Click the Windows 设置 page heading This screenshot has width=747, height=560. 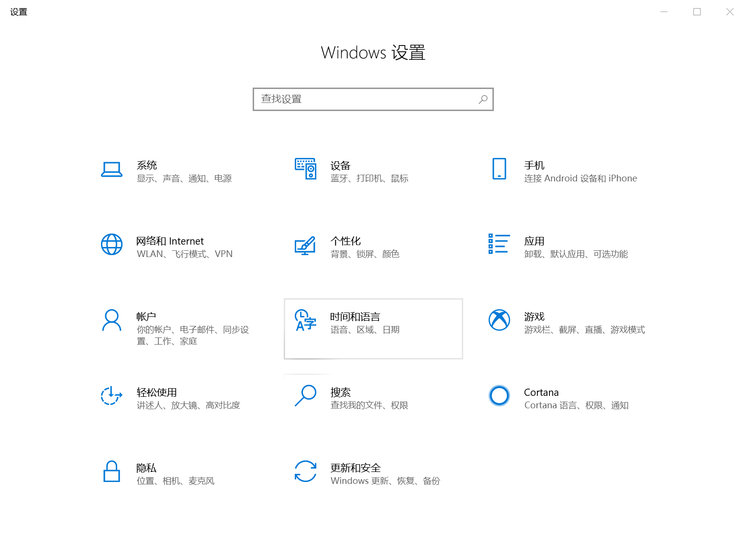373,53
